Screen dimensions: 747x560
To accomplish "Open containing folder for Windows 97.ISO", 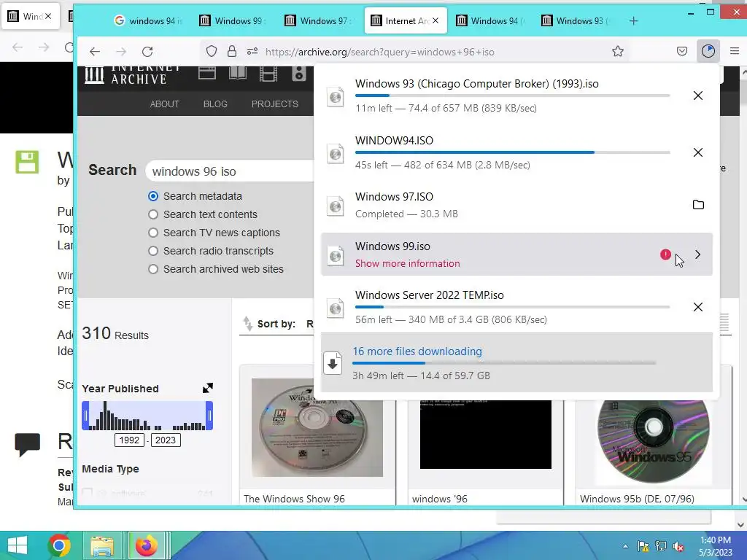I will click(x=698, y=205).
